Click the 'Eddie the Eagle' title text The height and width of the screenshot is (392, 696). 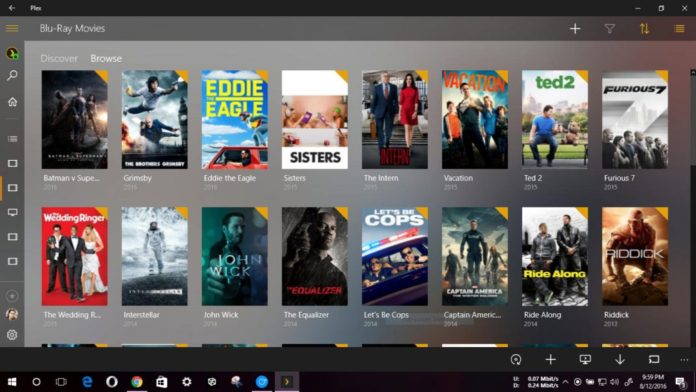pyautogui.click(x=229, y=178)
